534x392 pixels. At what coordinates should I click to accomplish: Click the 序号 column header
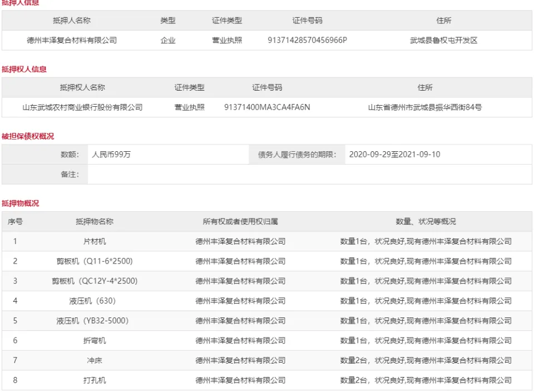[15, 221]
